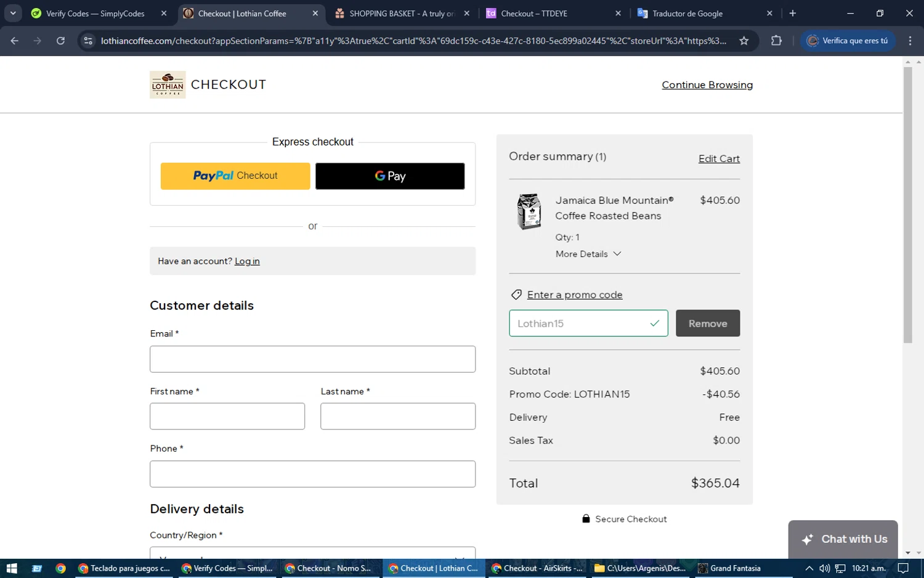
Task: Bookmark this page with the star icon
Action: point(744,41)
